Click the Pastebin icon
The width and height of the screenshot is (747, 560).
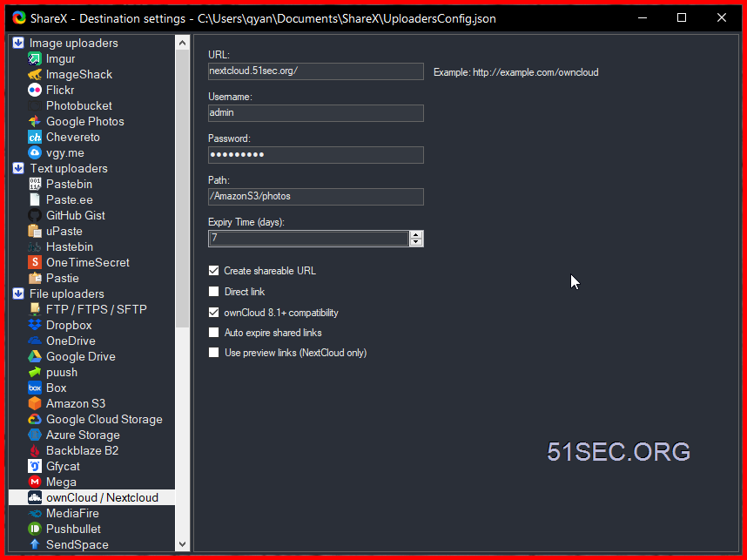coord(35,184)
